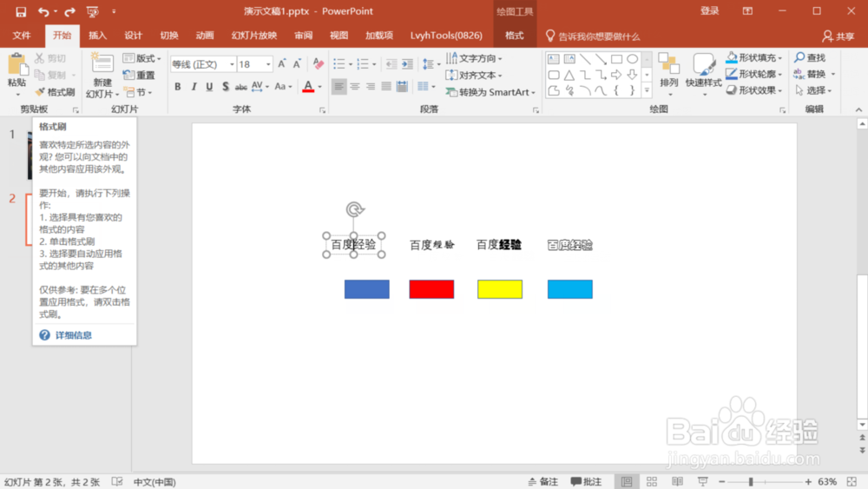The height and width of the screenshot is (489, 868).
Task: Click the Share (共享) button
Action: [x=838, y=36]
